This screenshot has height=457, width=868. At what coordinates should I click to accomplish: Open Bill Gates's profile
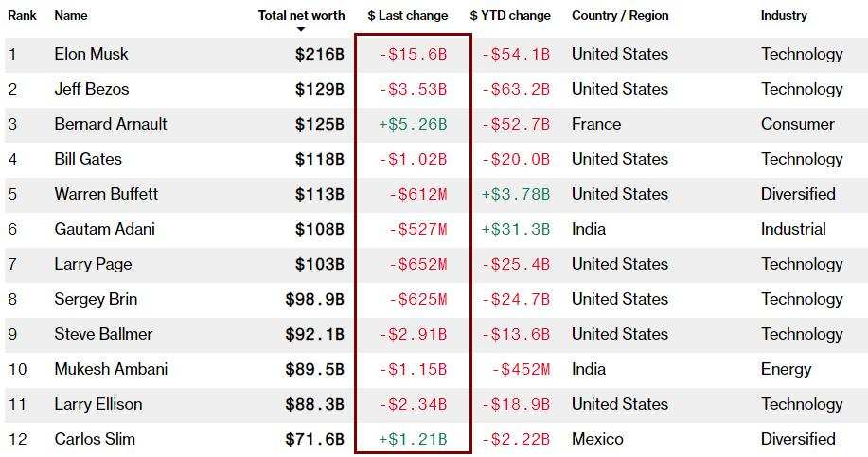[x=88, y=159]
